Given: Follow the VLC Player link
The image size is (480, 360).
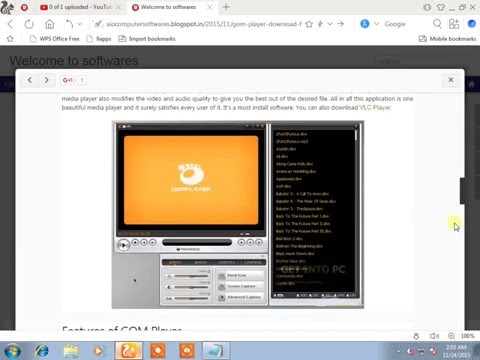Looking at the screenshot, I should (375, 107).
